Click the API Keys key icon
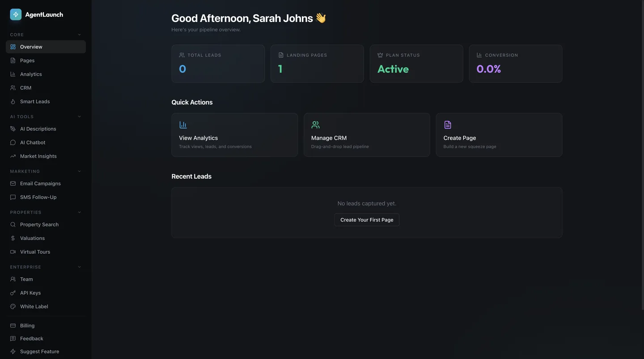This screenshot has height=359, width=644. (13, 293)
